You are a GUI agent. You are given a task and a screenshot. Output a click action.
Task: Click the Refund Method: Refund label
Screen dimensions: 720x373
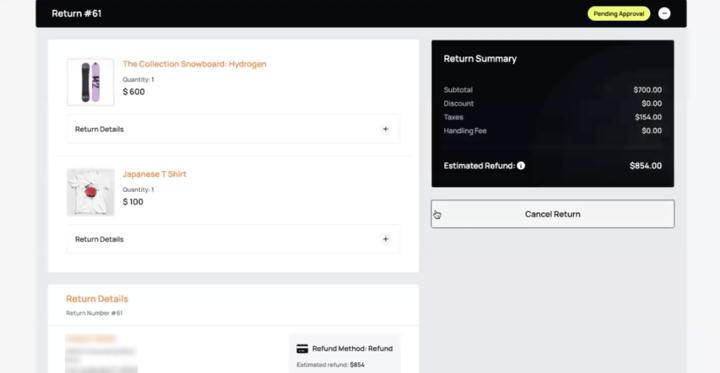[x=352, y=349]
